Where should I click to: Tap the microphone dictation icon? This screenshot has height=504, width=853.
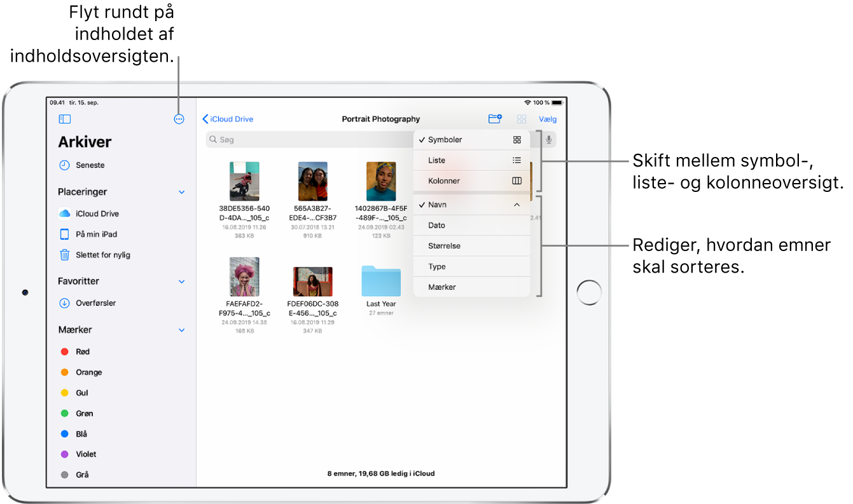548,139
